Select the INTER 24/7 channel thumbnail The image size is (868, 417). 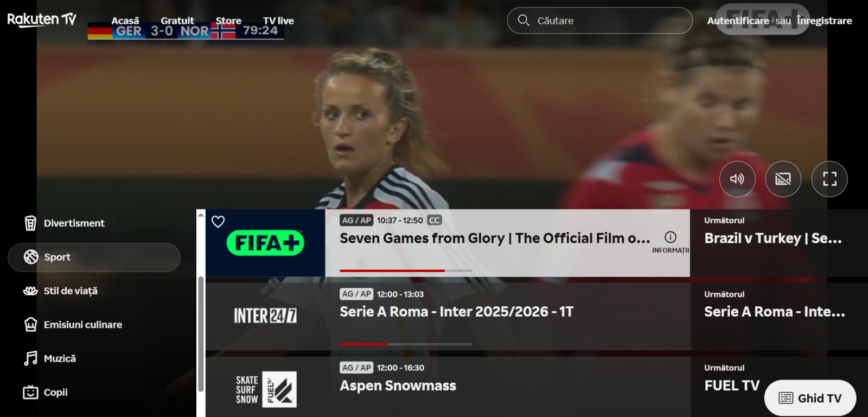click(x=265, y=316)
